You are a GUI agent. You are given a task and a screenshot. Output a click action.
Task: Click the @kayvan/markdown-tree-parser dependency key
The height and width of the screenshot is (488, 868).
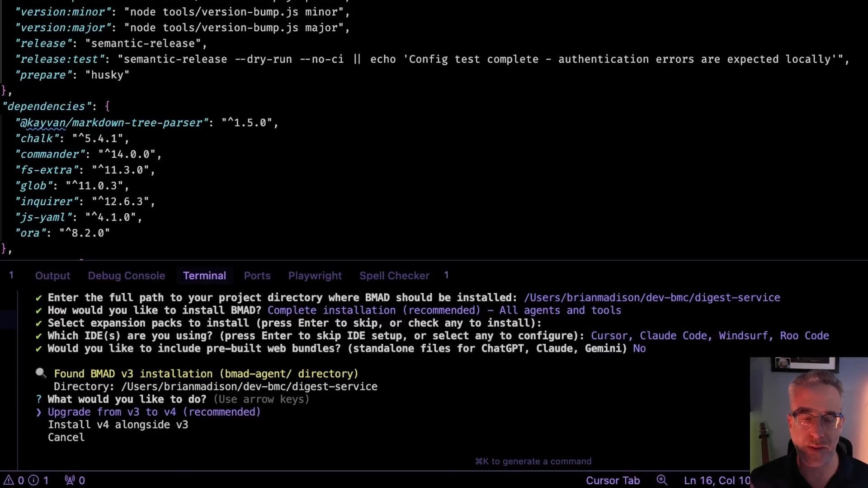coord(112,123)
